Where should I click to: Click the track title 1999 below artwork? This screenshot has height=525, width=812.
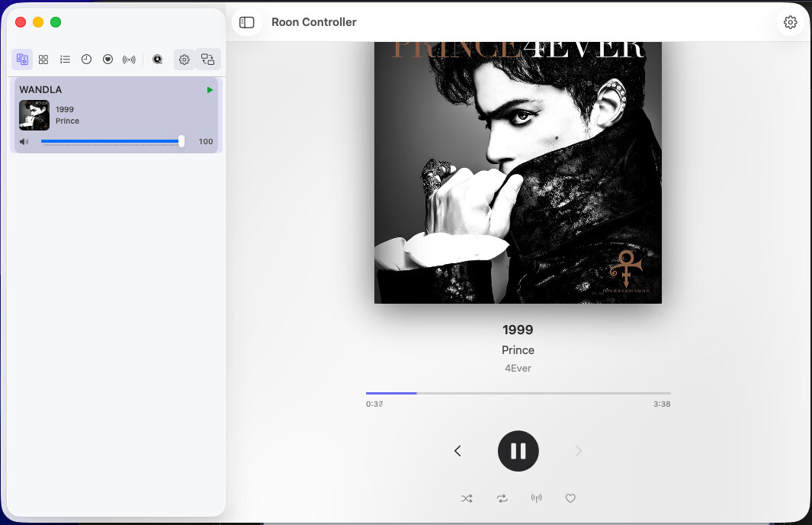point(518,330)
